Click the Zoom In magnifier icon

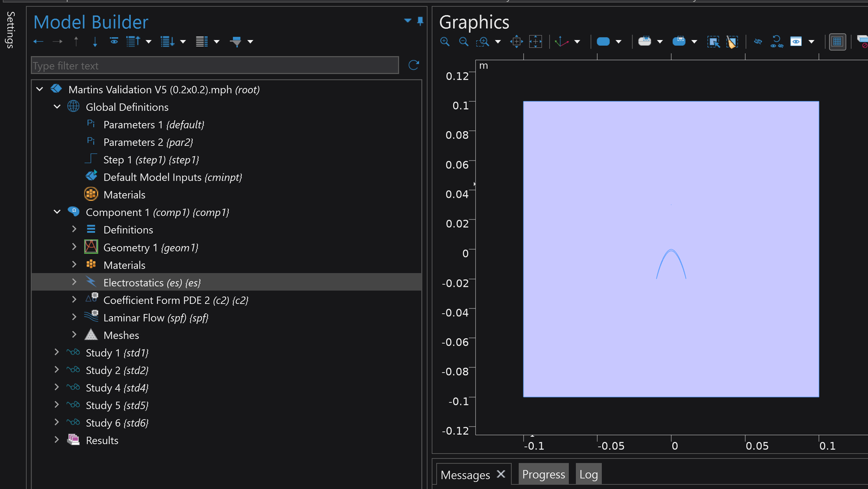click(445, 42)
